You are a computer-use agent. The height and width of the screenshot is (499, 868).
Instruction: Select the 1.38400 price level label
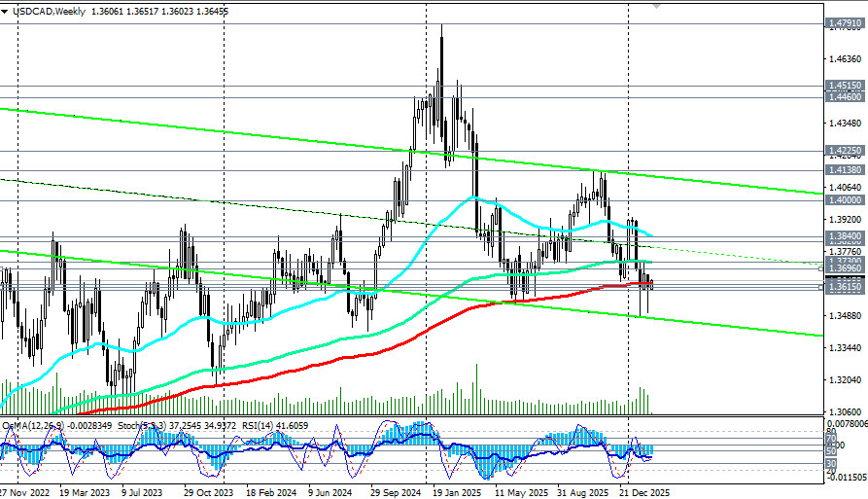click(x=844, y=236)
